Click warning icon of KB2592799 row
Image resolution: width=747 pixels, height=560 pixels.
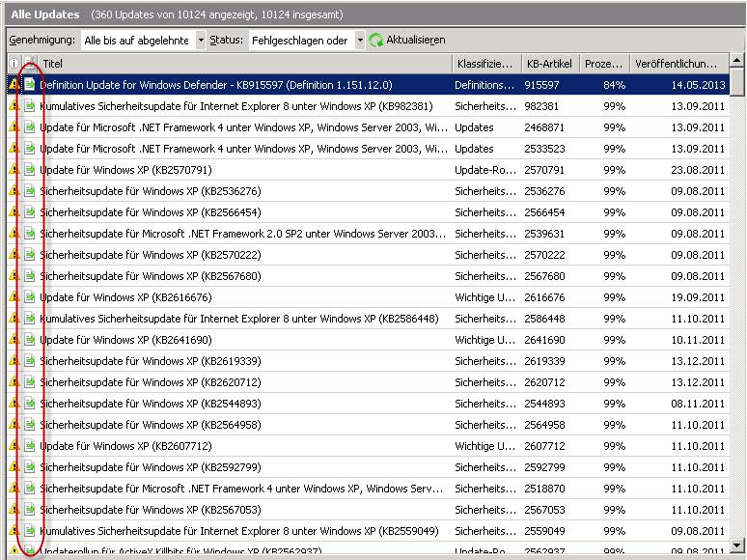pos(14,467)
